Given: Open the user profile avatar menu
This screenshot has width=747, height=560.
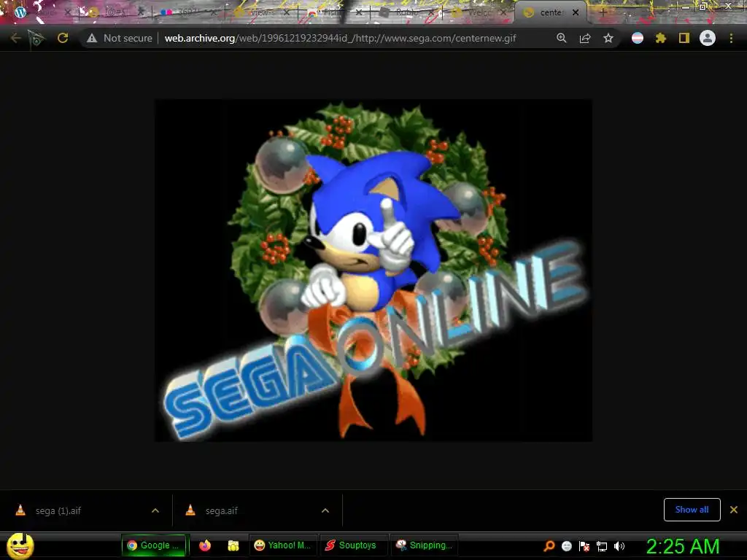Looking at the screenshot, I should pyautogui.click(x=708, y=38).
